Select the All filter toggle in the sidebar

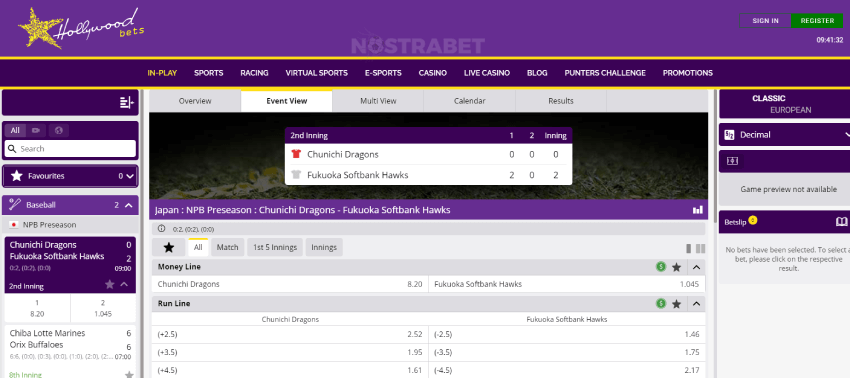pyautogui.click(x=15, y=130)
